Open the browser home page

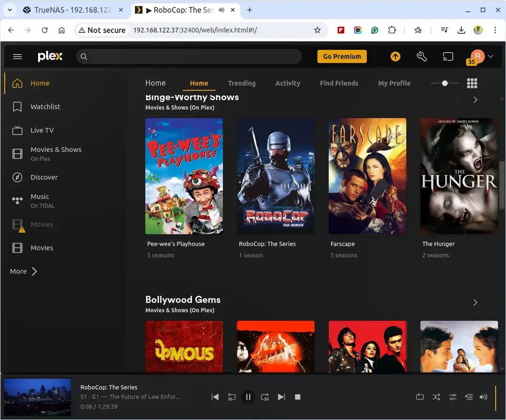[61, 30]
